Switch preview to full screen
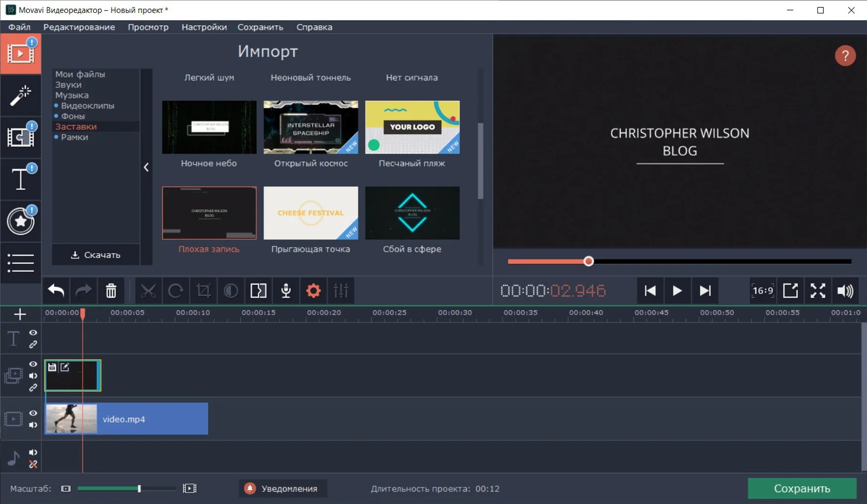The width and height of the screenshot is (867, 504). (818, 291)
